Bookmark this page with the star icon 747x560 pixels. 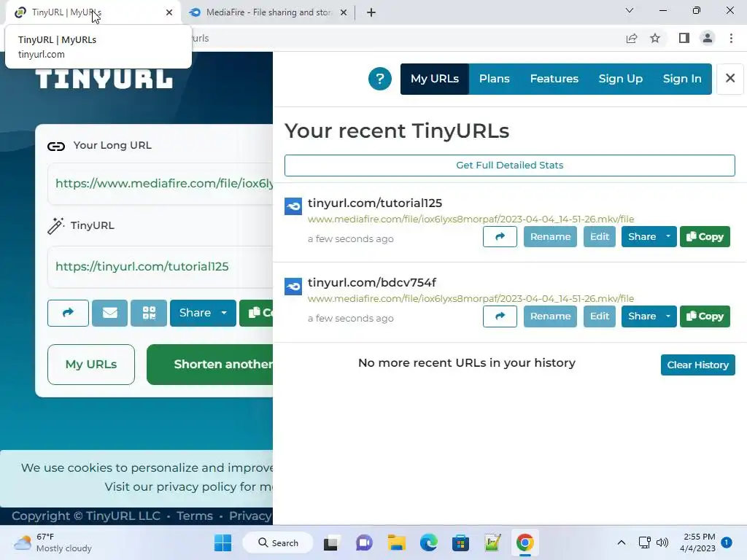(655, 38)
